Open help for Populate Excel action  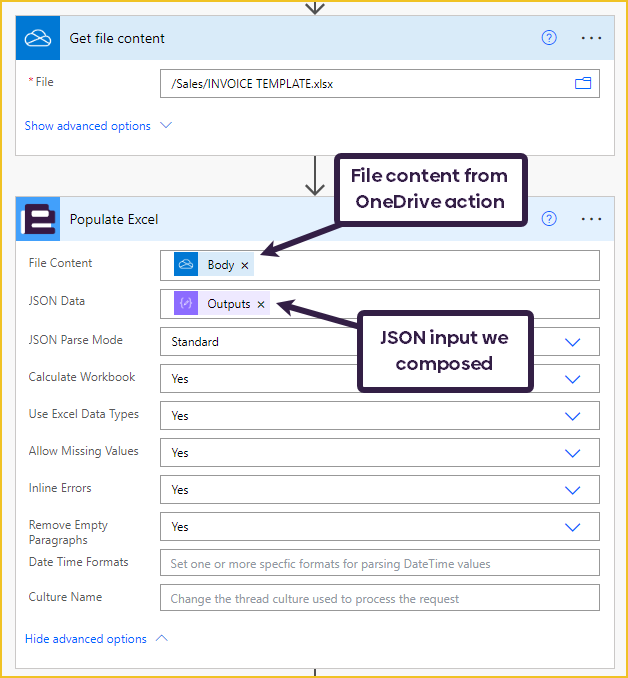click(548, 219)
